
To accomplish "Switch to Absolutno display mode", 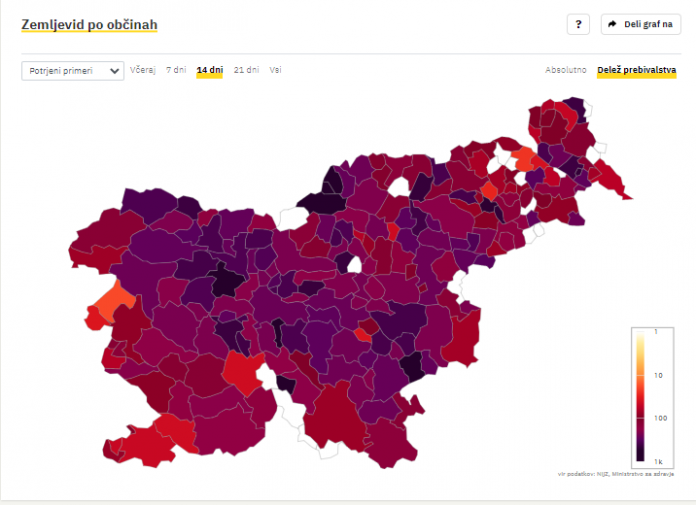I will [566, 70].
